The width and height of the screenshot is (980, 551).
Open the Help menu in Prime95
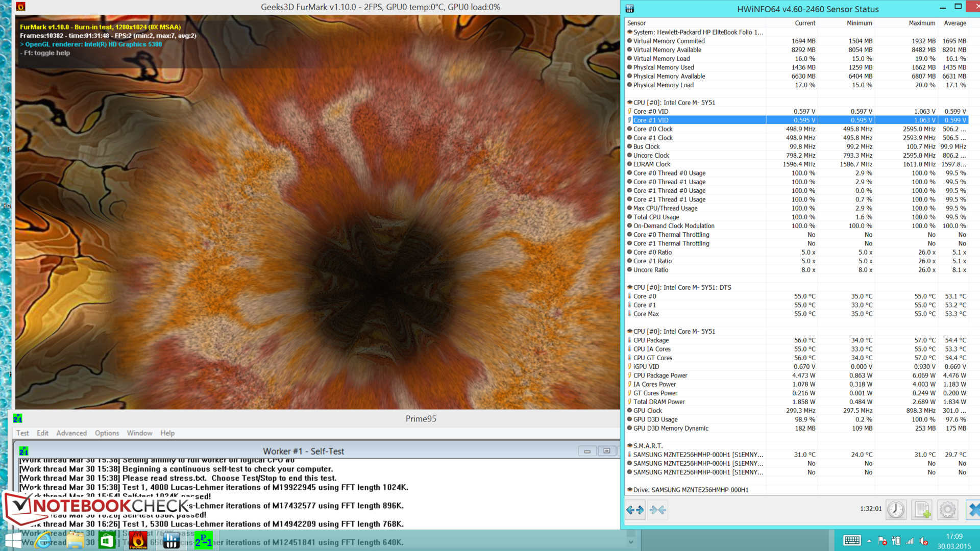(167, 433)
